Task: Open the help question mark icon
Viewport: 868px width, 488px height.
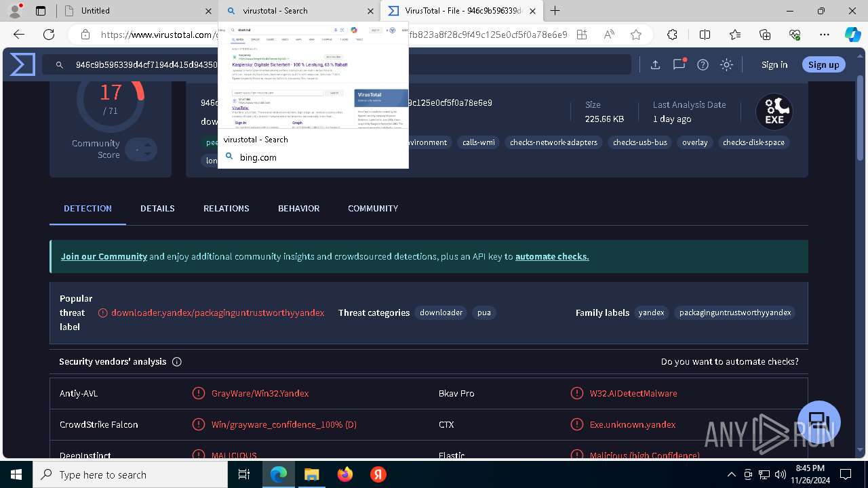Action: click(703, 65)
